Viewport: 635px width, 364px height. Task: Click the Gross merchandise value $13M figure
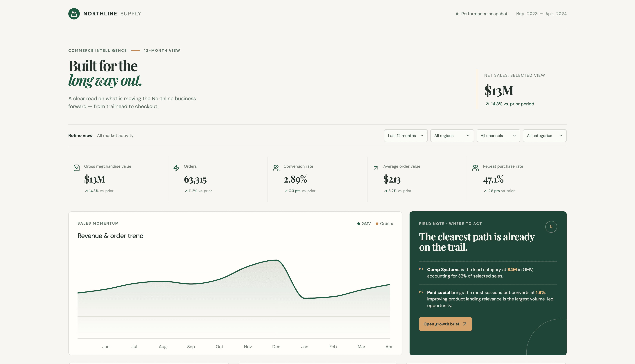(x=95, y=179)
